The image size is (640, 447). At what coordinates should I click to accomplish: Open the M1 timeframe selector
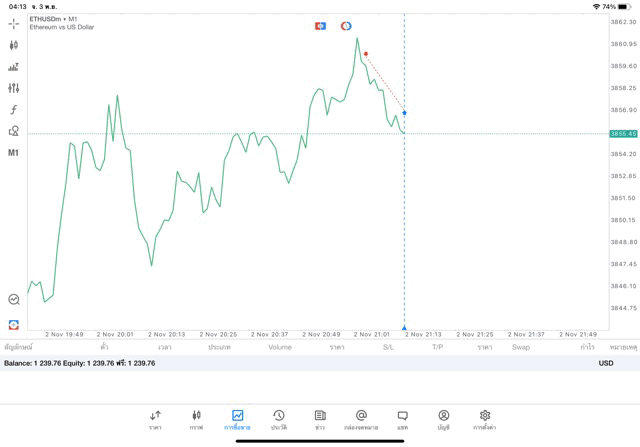[x=14, y=153]
